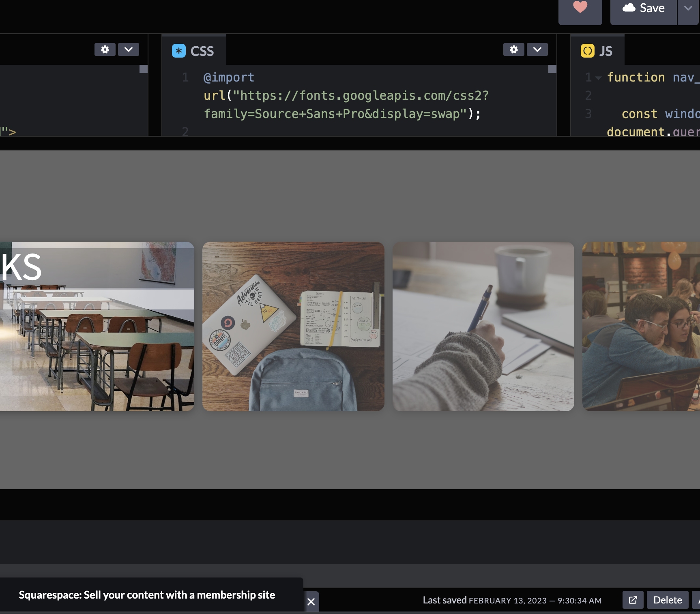Open pen in new window icon
Viewport: 700px width, 614px height.
point(633,600)
